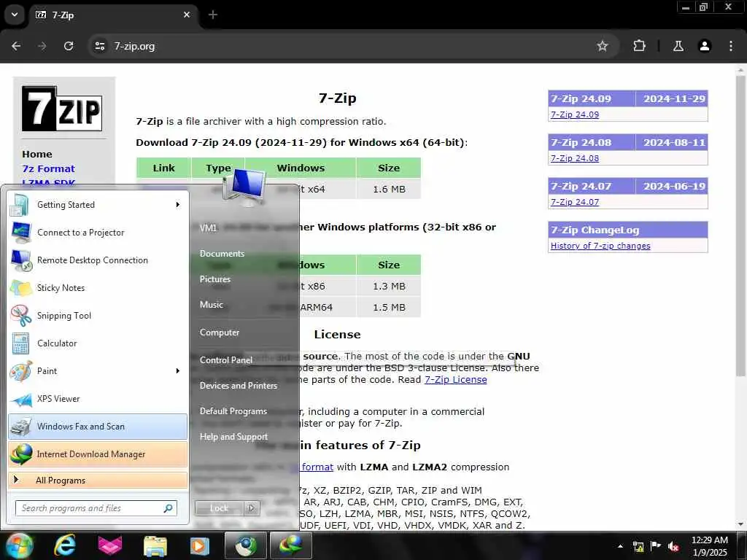Open the tab search dropdown arrow
Viewport: 747px width, 560px height.
[x=15, y=15]
